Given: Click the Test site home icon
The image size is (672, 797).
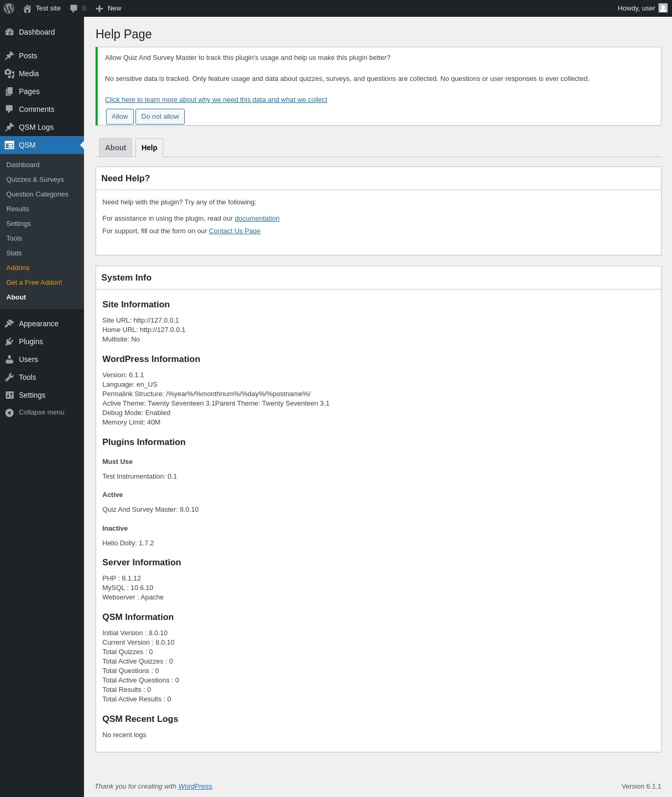Looking at the screenshot, I should [x=27, y=8].
